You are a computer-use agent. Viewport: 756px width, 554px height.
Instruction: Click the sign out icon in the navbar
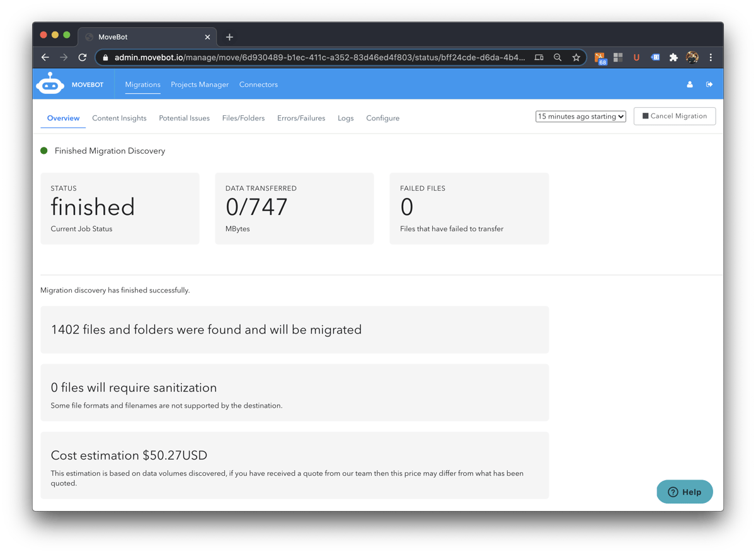(709, 84)
